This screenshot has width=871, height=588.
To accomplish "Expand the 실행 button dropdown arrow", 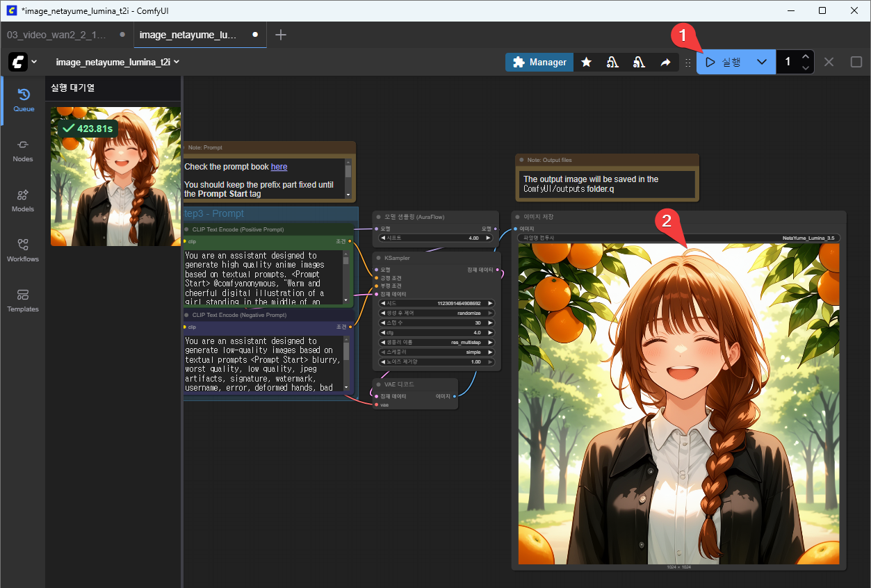I will (762, 62).
